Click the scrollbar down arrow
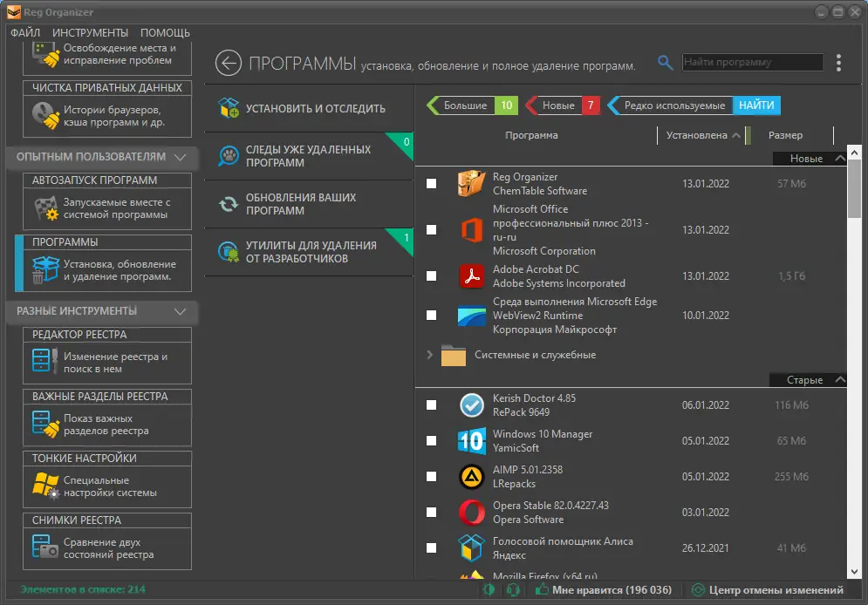The image size is (868, 605). tap(854, 572)
